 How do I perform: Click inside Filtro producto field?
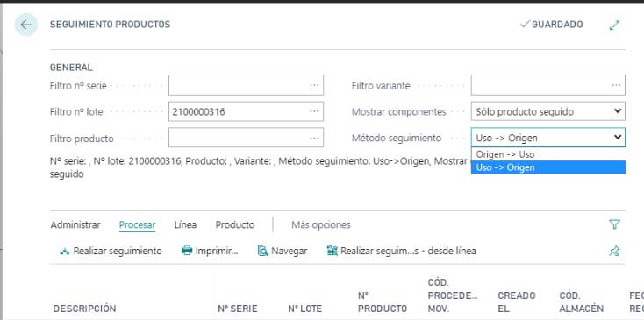coord(246,139)
